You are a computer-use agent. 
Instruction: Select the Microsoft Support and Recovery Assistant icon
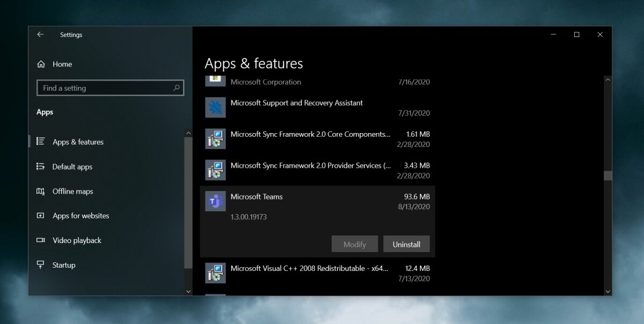coord(215,107)
